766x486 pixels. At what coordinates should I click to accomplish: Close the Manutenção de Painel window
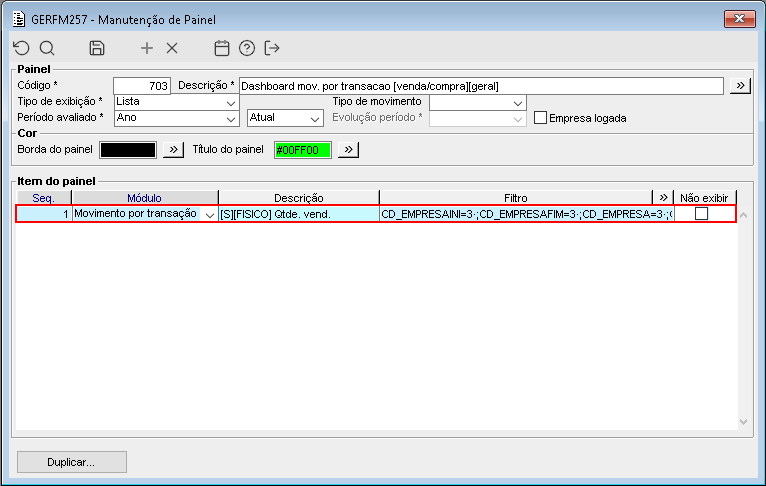pyautogui.click(x=739, y=19)
